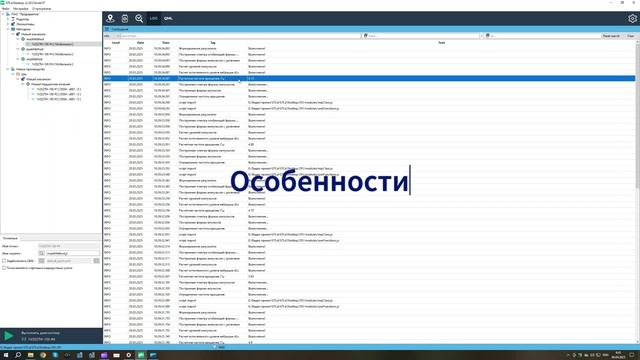Viewport: 640px width, 360px height.
Task: Select the highlighted blue log row
Action: tap(369, 78)
